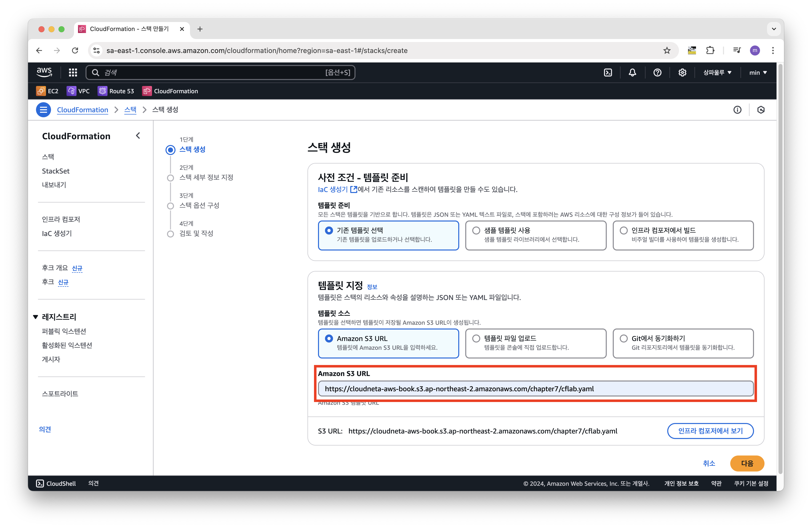
Task: Bookmark this page with star icon
Action: pyautogui.click(x=667, y=50)
